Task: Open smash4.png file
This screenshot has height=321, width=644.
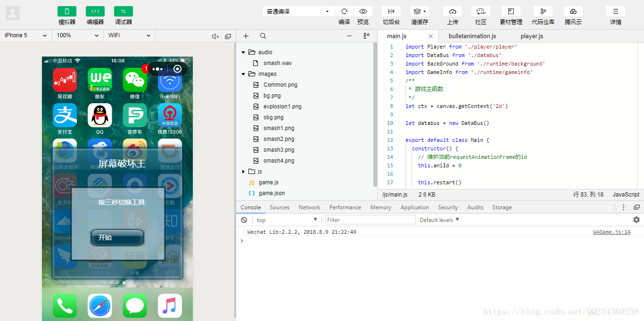Action: pyautogui.click(x=279, y=161)
